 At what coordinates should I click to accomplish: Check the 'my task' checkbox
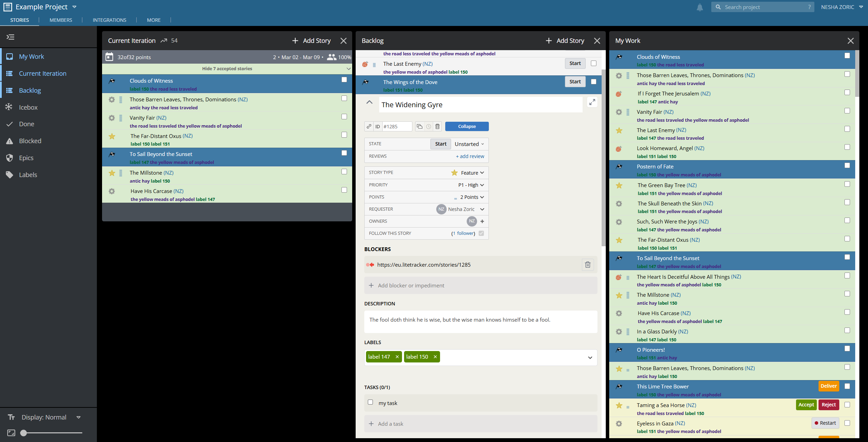(x=371, y=402)
